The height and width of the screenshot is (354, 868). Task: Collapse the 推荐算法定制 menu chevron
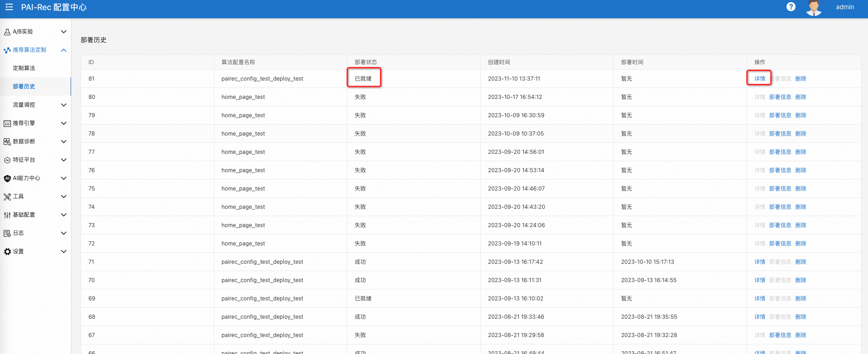pos(64,50)
